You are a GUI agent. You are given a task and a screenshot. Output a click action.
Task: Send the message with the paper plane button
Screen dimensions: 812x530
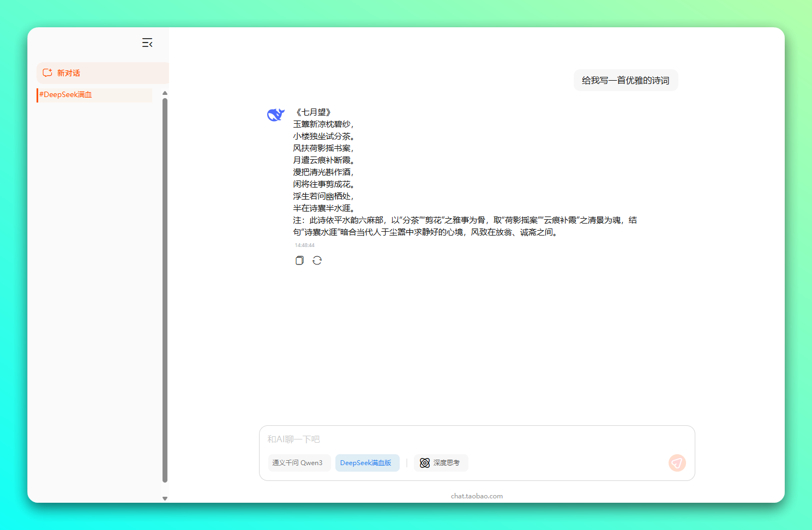(x=677, y=463)
